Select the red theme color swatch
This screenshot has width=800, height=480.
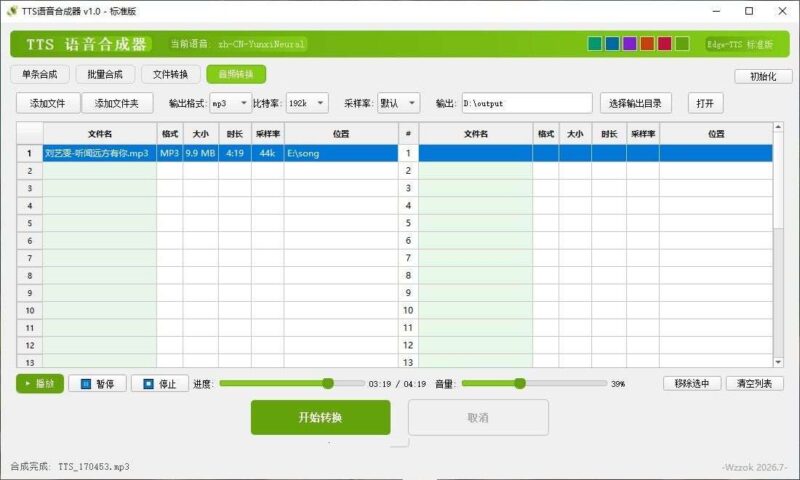(664, 44)
